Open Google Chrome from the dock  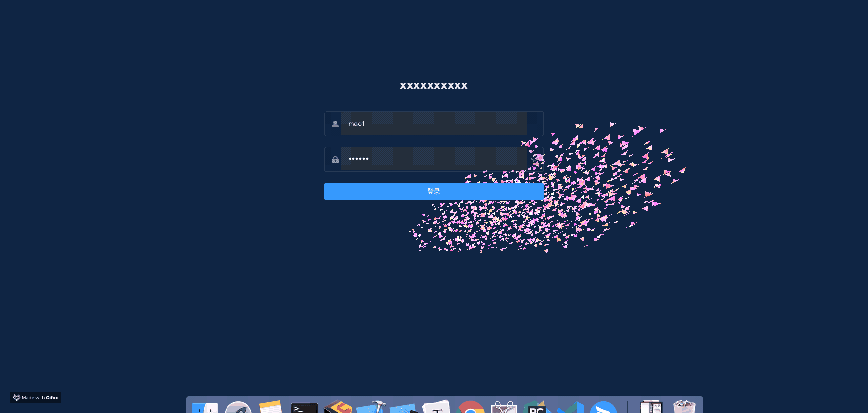471,407
